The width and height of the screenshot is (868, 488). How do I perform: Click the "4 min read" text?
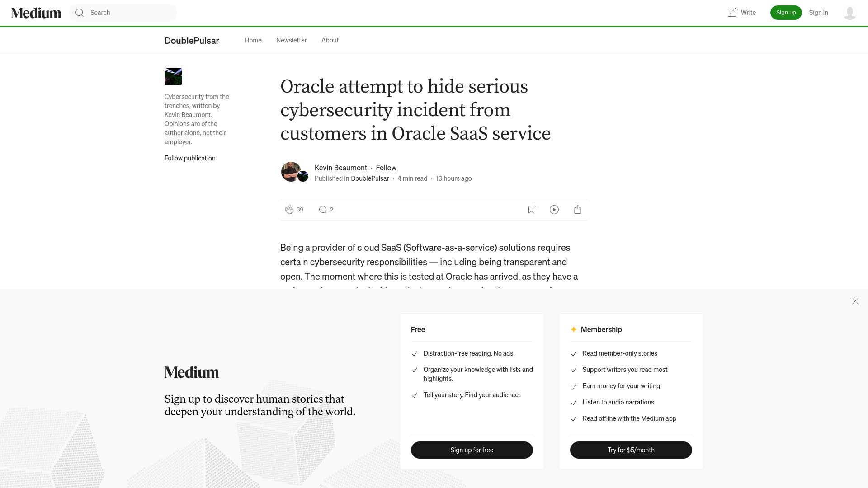pos(412,178)
